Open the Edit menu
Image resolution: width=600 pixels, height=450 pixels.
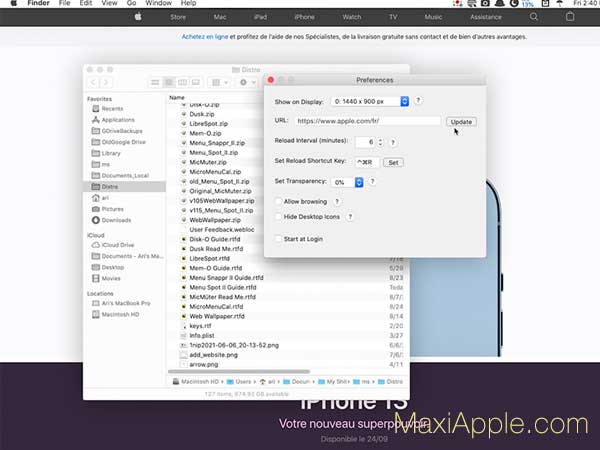(86, 3)
